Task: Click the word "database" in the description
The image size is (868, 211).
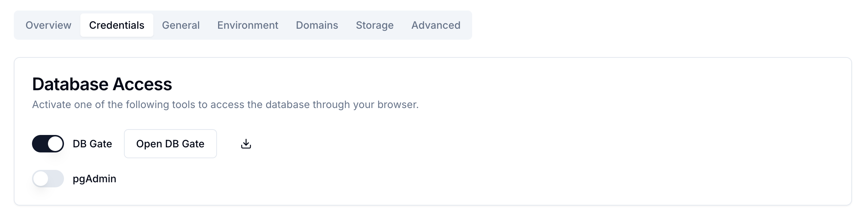Action: [x=288, y=104]
